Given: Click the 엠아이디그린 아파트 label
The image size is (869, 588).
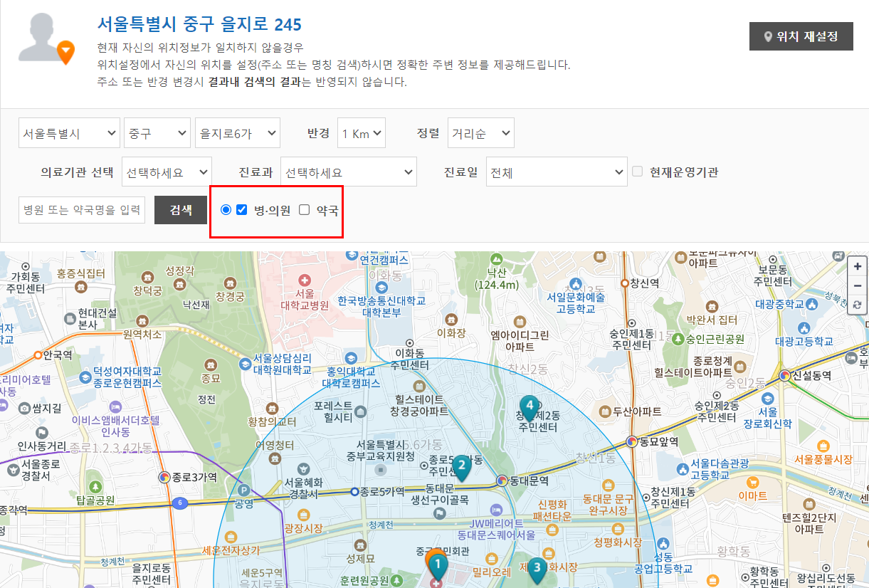Looking at the screenshot, I should [x=520, y=340].
